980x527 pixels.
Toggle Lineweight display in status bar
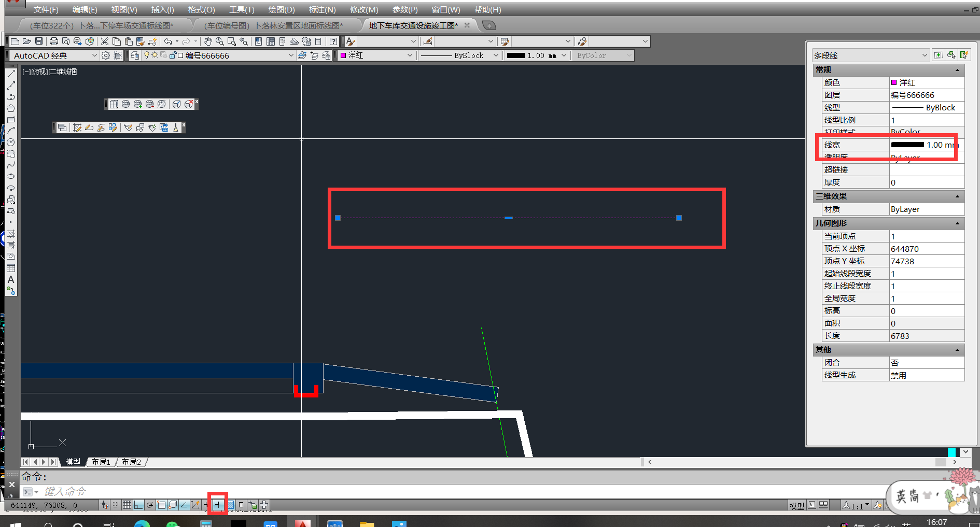[x=218, y=505]
